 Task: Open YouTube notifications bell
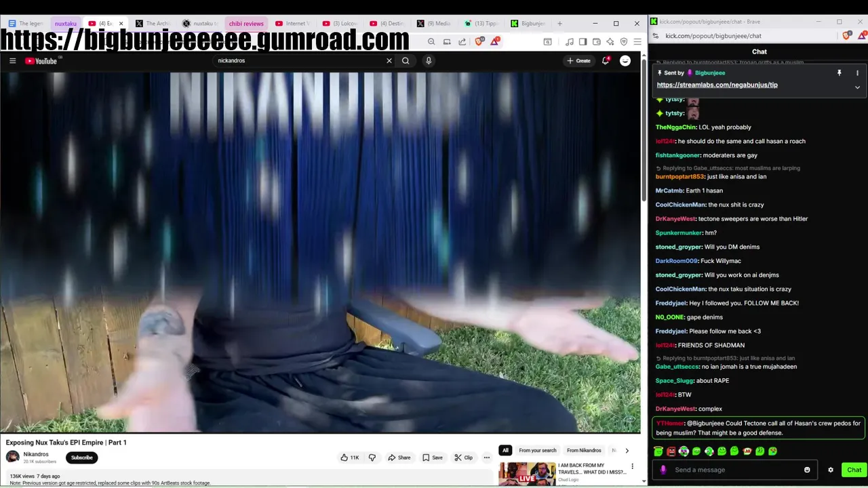tap(606, 61)
